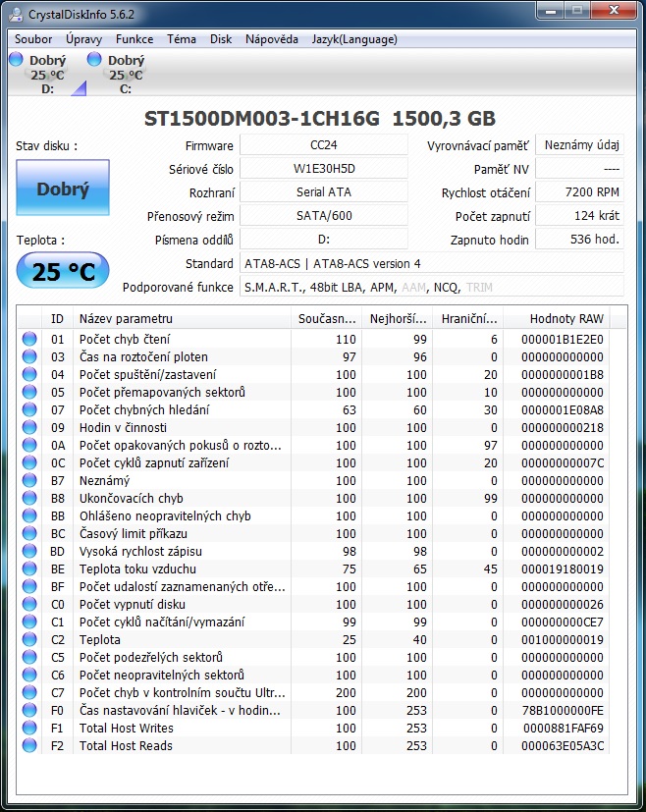Click the Název parametru column header

coord(182,318)
